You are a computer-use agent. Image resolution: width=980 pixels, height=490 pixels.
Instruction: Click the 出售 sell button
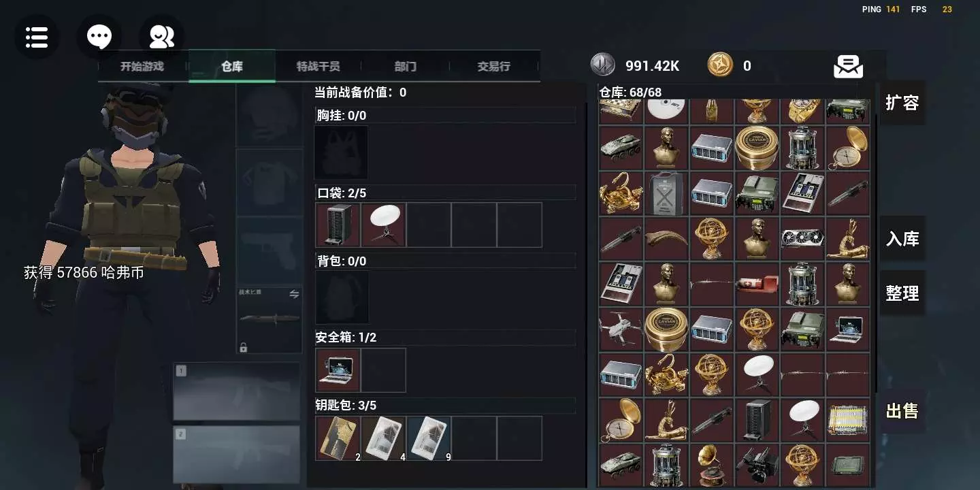[x=902, y=411]
